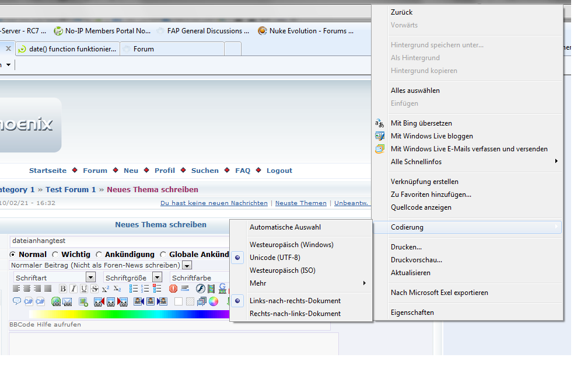
Task: Open the Normaler Beitrag dropdown
Action: click(x=187, y=265)
